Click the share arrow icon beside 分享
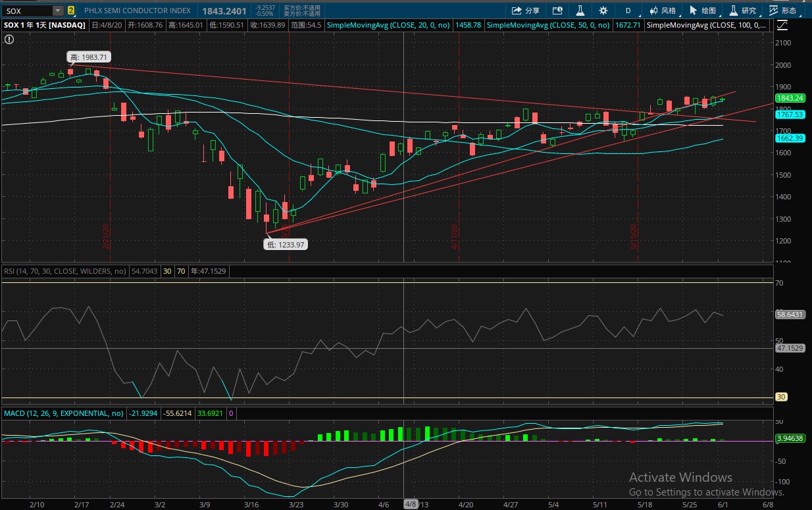This screenshot has width=812, height=510. [x=516, y=11]
